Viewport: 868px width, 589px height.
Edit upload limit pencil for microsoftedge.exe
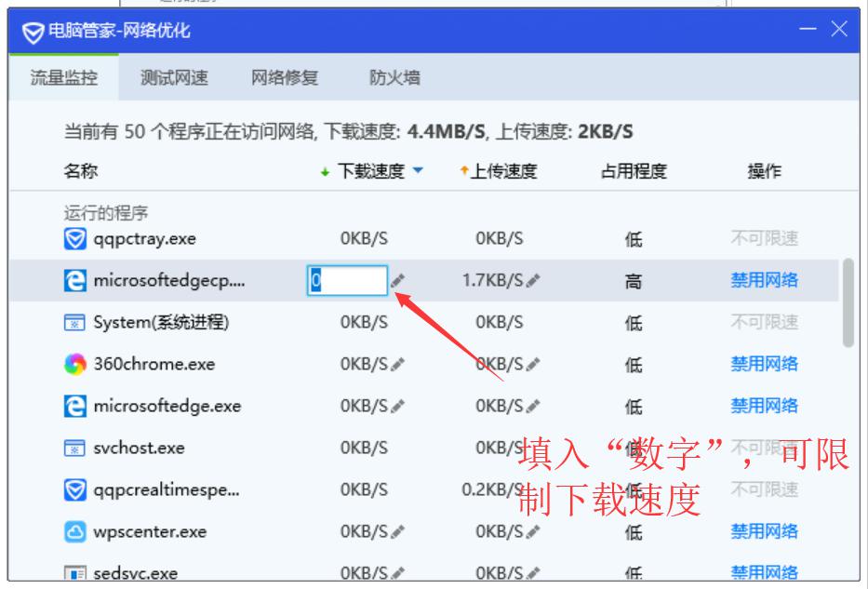pyautogui.click(x=532, y=407)
